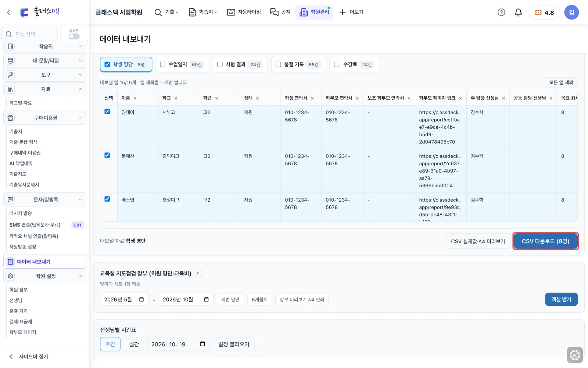Expand the 학습지 sidebar section
This screenshot has height=368, width=588.
[45, 46]
